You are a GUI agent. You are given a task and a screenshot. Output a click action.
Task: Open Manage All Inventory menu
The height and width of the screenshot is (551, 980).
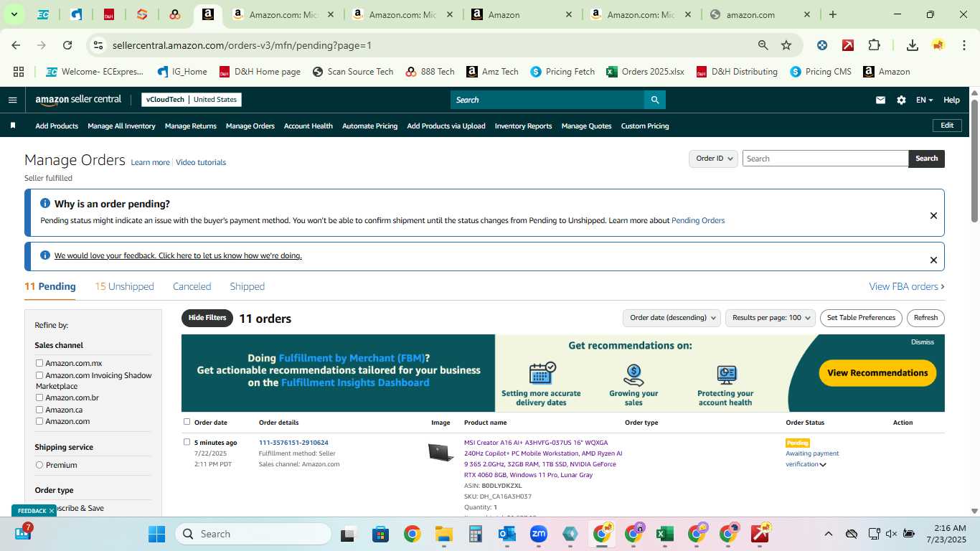[x=121, y=126]
